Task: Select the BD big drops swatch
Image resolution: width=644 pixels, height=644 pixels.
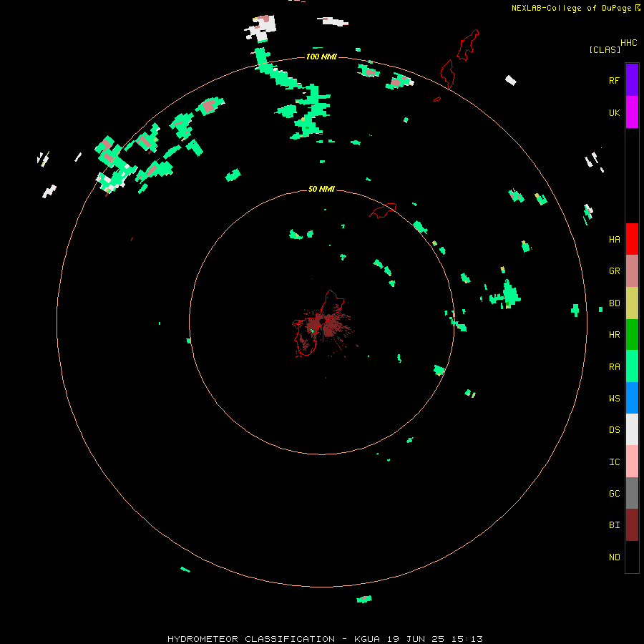Action: coord(632,303)
